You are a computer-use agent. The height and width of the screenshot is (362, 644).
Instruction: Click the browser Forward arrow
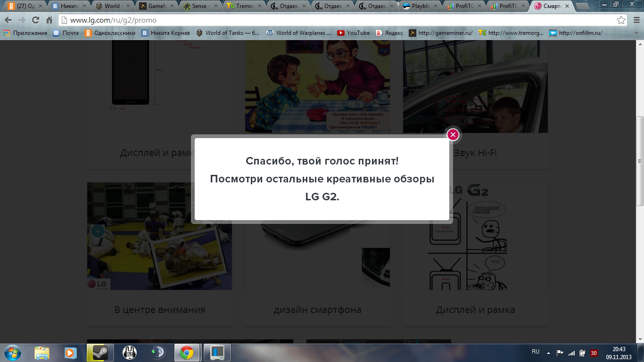[x=22, y=20]
